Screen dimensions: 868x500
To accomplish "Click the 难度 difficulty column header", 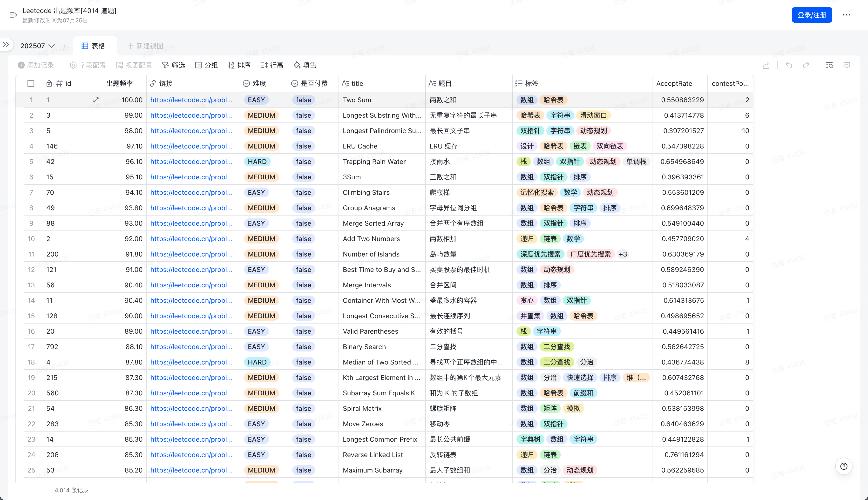I will click(264, 83).
